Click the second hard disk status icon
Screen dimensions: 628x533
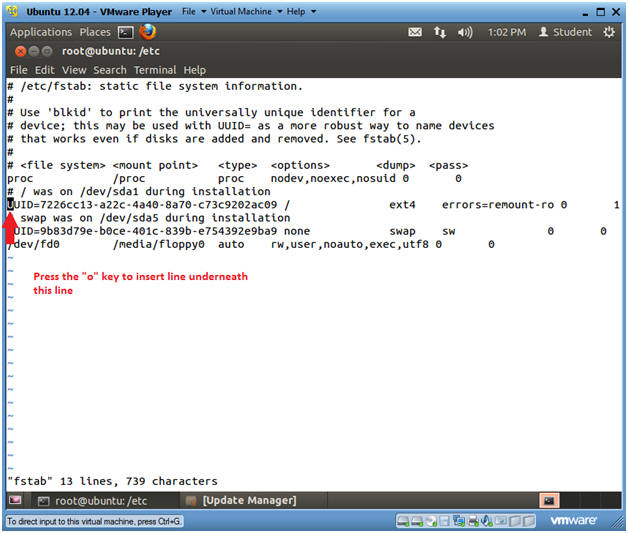[x=417, y=521]
